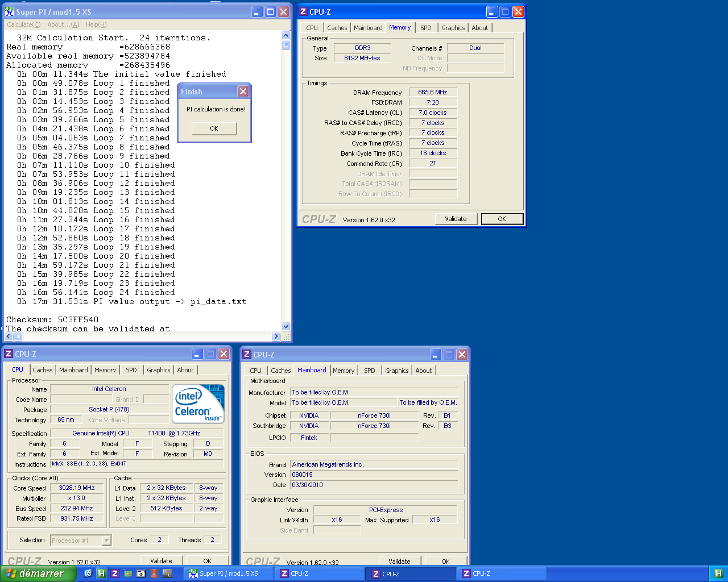Minimize the Mainboard CPU-Z window

pyautogui.click(x=436, y=354)
